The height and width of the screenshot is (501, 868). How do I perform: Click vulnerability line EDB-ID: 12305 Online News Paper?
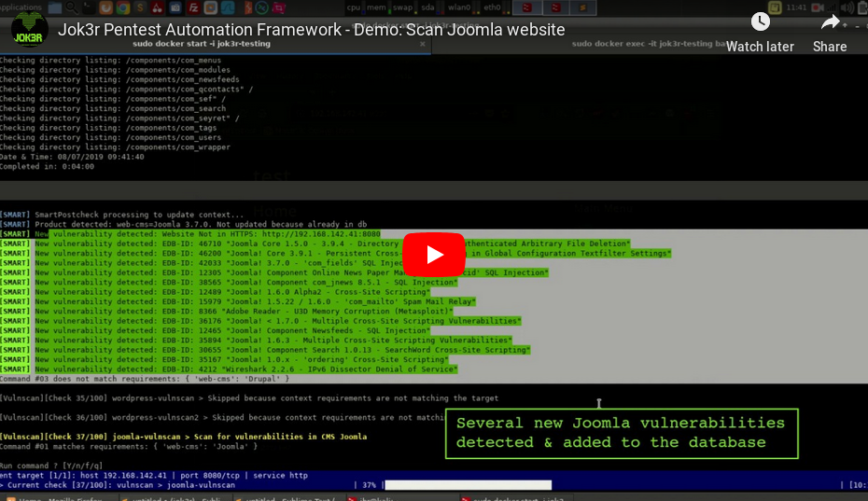pos(274,272)
